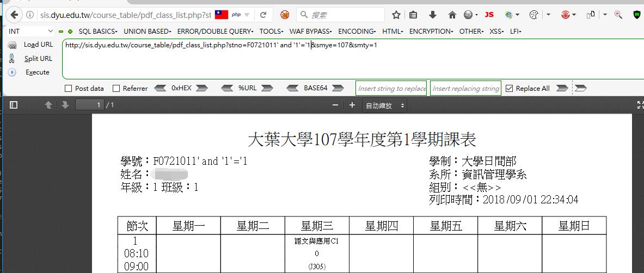Go to the browser home page
The height and width of the screenshot is (273, 644).
point(452,15)
